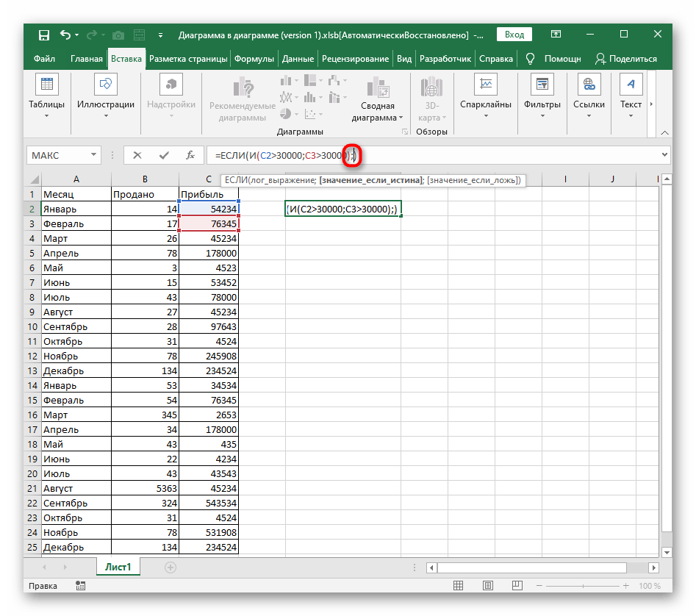Click cell C22 with value 543534
Viewport: 696px width, 616px height.
[209, 504]
